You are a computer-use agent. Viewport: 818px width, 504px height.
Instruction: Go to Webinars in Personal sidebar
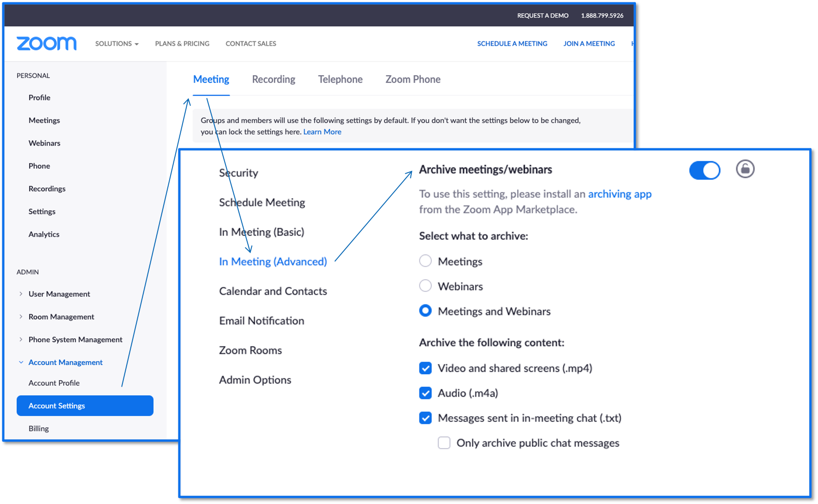click(44, 143)
